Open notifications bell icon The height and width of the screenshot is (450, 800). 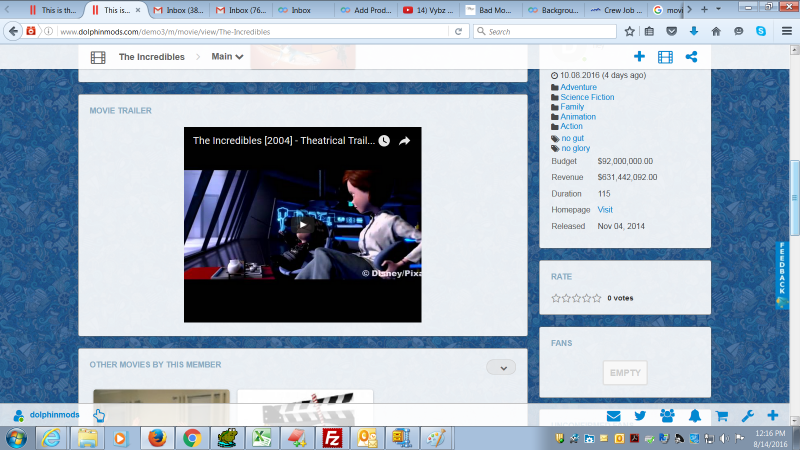(694, 416)
